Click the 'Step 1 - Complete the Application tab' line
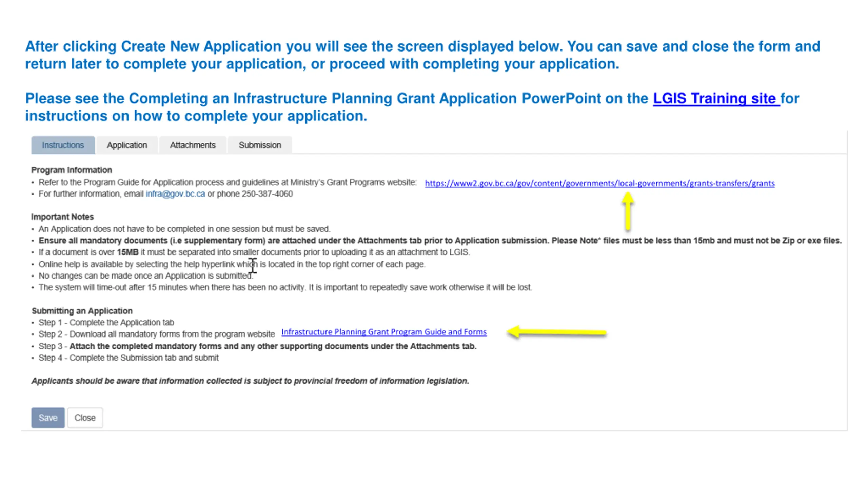The height and width of the screenshot is (488, 868). coord(106,322)
